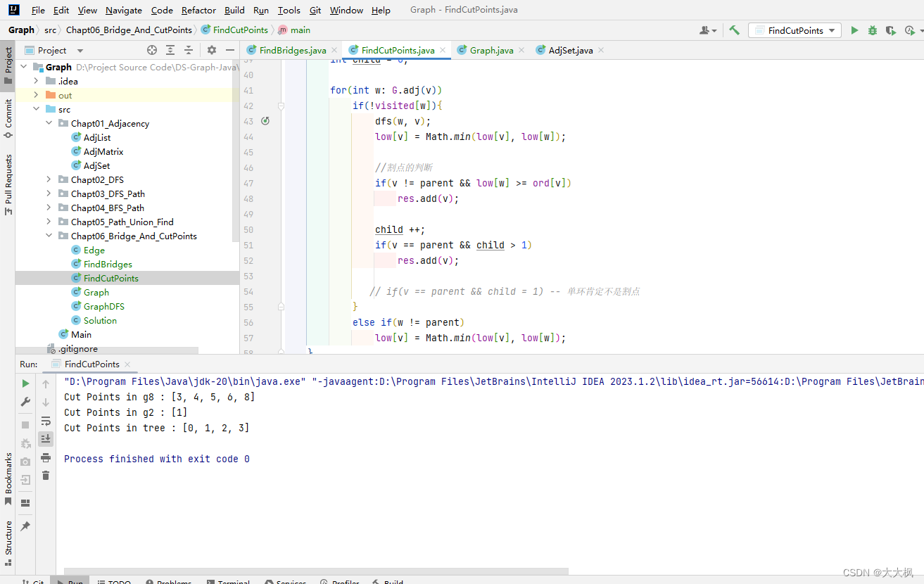Screen dimensions: 924x584
Task: Click recursive call gutter icon at line 43
Action: coord(265,121)
